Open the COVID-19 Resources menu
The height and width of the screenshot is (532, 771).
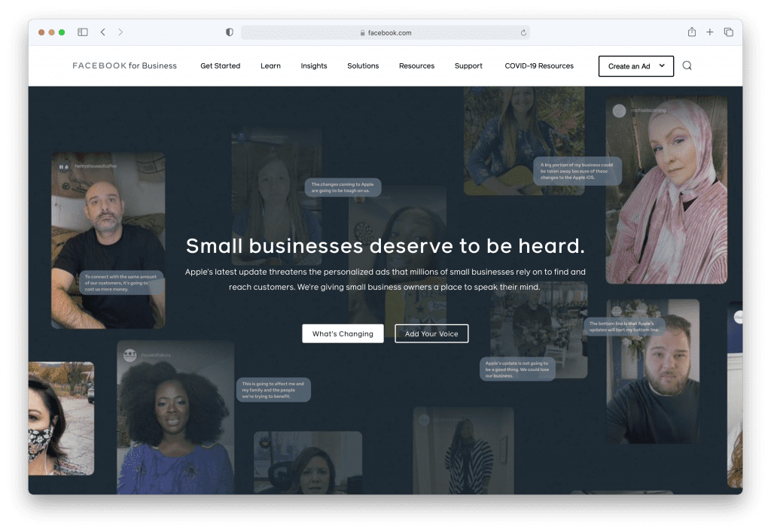click(539, 65)
